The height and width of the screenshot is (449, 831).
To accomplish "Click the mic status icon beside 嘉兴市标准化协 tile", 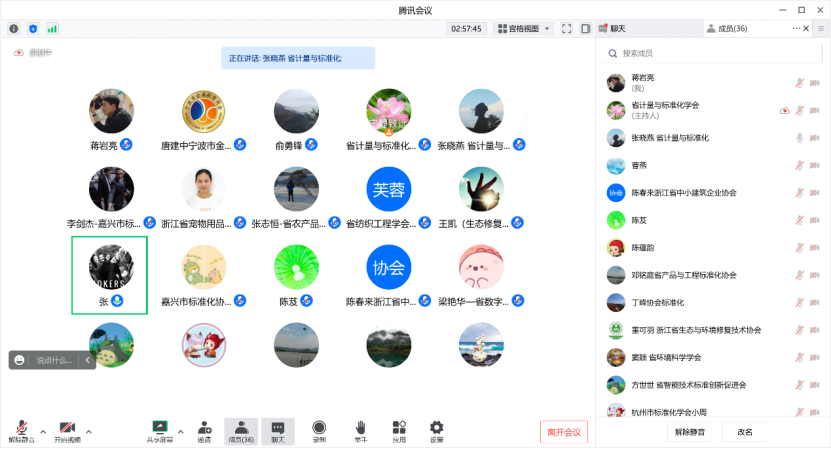I will click(x=240, y=301).
